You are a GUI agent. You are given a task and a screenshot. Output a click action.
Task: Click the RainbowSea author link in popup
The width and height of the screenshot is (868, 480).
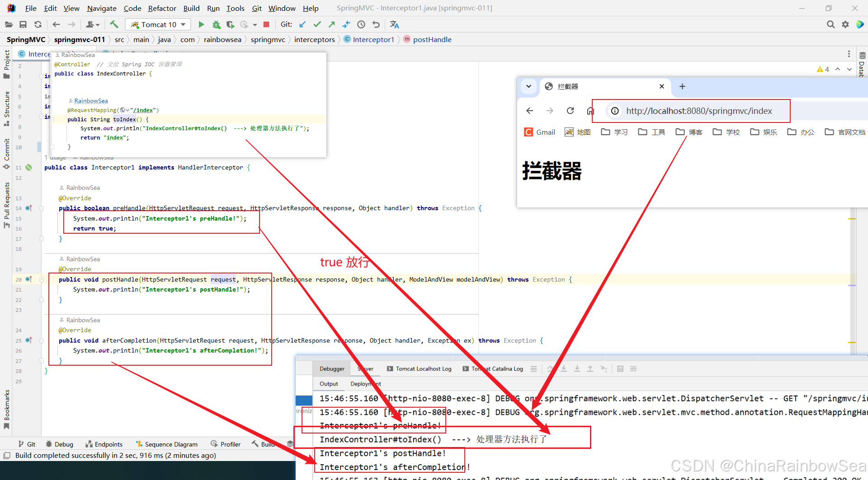click(x=91, y=101)
